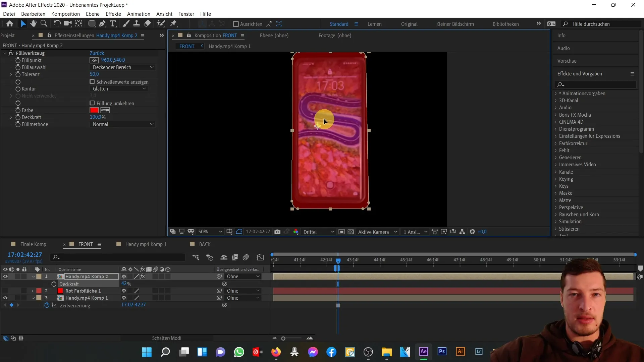Click the snapshot camera icon
The image size is (644, 362).
(x=277, y=232)
